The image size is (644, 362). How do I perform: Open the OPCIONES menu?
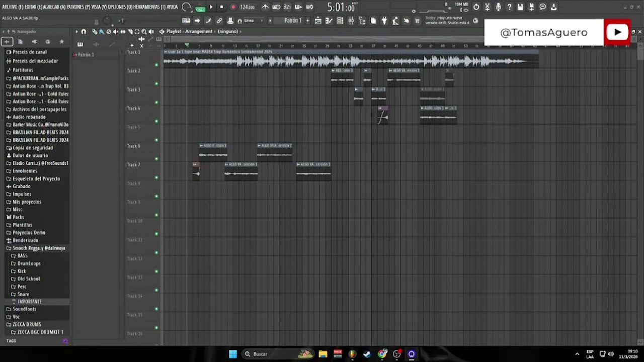pyautogui.click(x=120, y=7)
